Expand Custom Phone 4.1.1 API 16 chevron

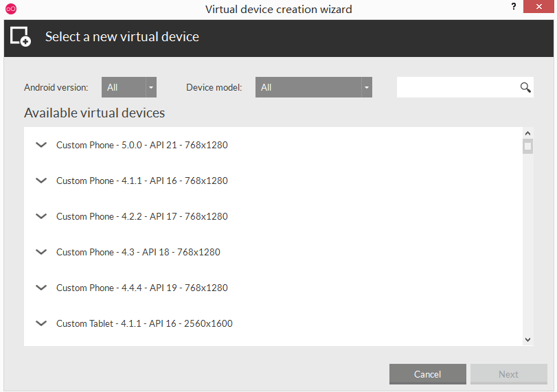tap(41, 181)
